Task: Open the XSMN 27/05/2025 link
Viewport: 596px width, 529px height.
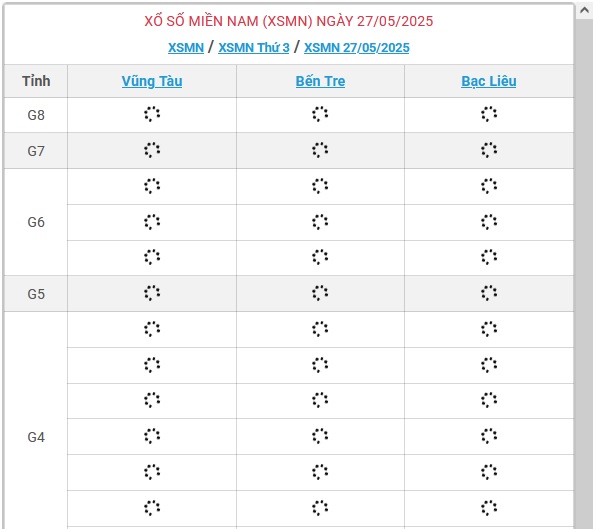Action: coord(357,48)
